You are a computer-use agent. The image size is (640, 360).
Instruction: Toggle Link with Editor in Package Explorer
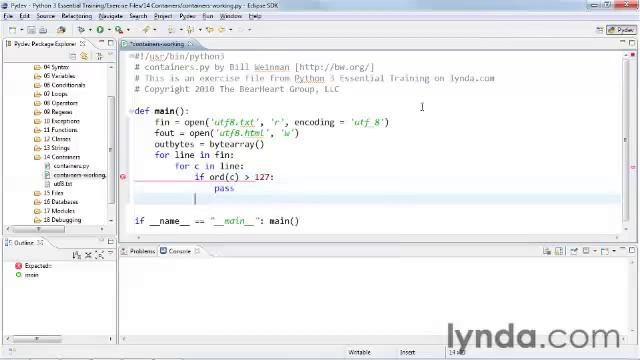coord(84,56)
